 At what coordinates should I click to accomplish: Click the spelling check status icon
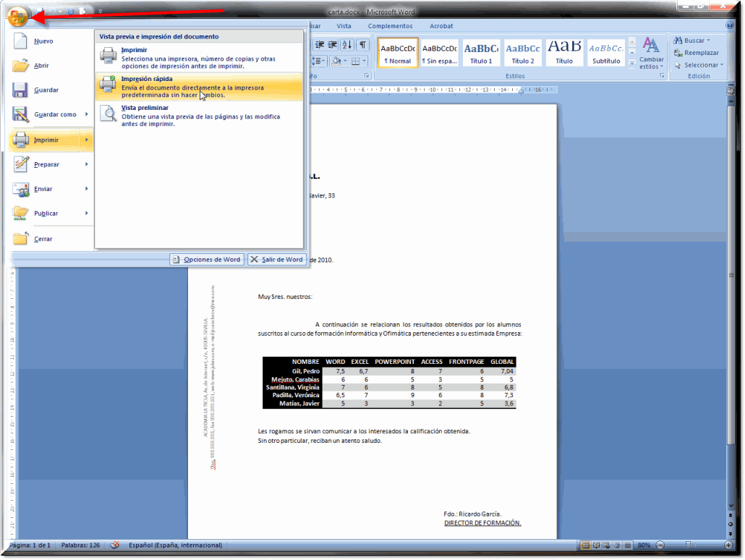114,545
